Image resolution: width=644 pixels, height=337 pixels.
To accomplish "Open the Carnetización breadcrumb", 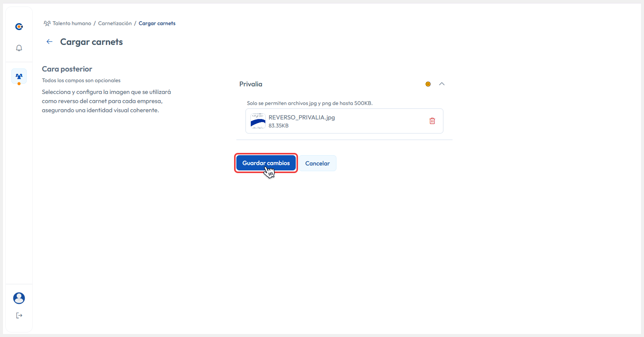I will tap(115, 24).
